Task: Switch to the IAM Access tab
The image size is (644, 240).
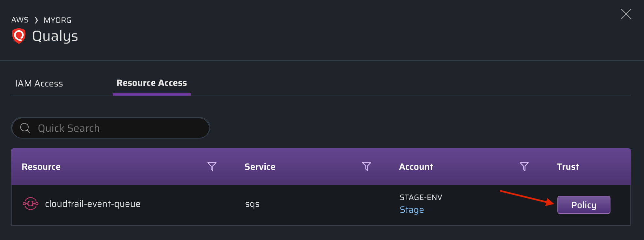Action: (x=39, y=84)
